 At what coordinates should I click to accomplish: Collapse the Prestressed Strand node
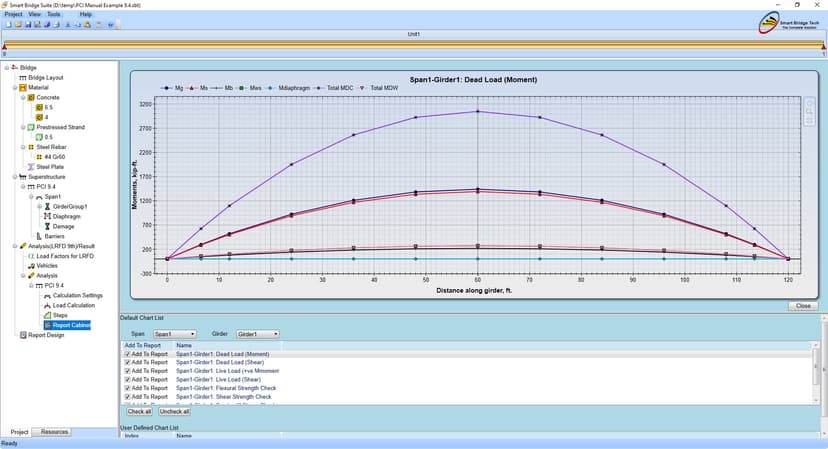click(23, 127)
